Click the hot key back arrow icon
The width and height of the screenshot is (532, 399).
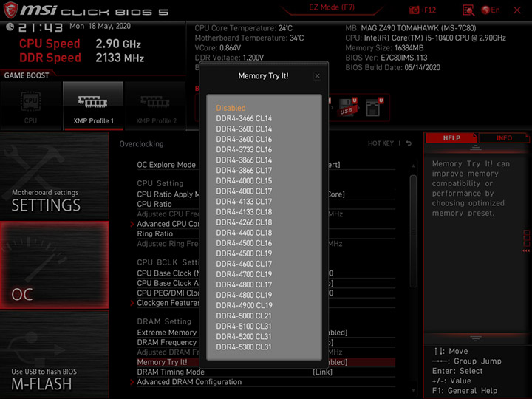409,143
